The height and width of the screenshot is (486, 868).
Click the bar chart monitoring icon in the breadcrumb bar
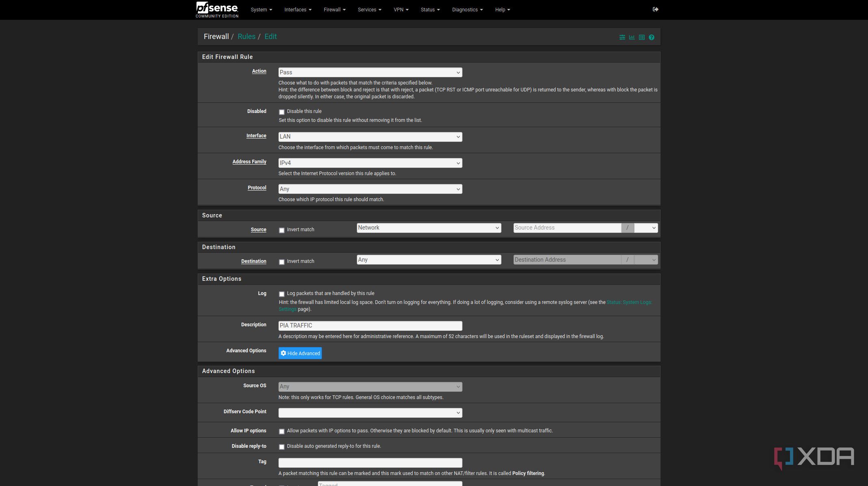click(x=632, y=37)
